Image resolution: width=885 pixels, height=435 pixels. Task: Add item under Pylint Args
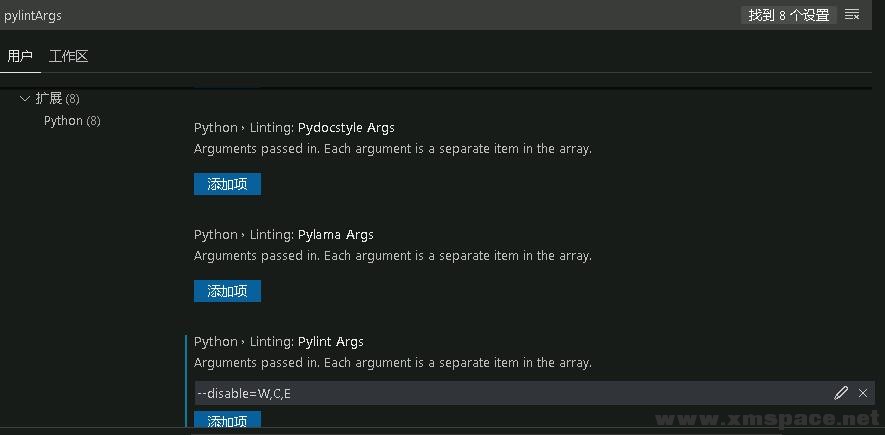[x=227, y=420]
